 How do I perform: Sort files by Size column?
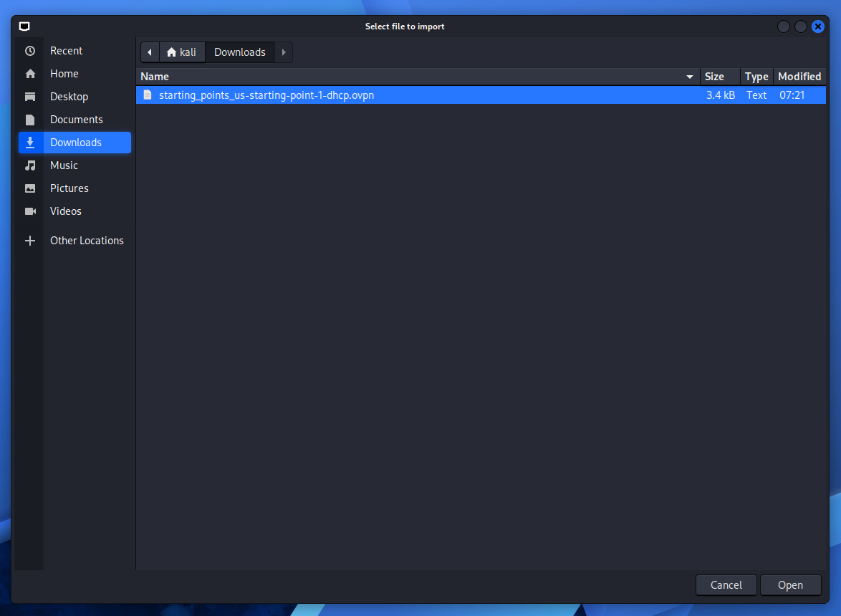point(720,77)
